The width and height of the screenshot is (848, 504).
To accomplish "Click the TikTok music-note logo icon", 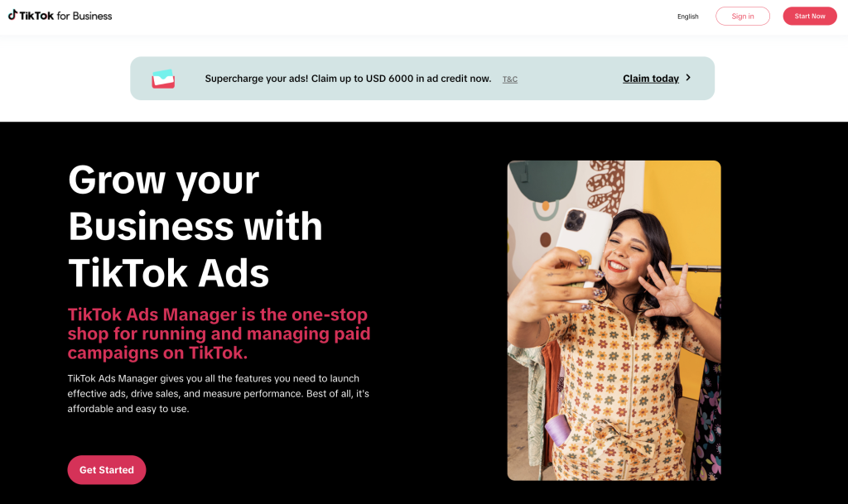I will pos(12,15).
